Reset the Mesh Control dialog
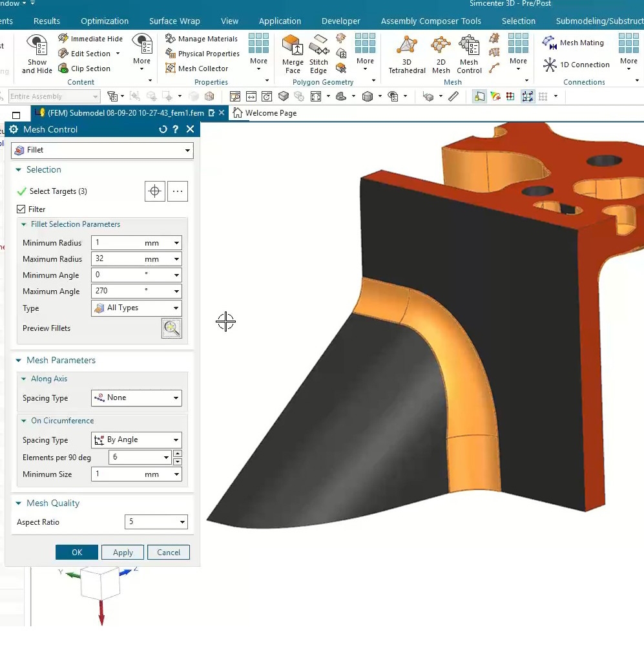This screenshot has width=644, height=645. (x=163, y=129)
